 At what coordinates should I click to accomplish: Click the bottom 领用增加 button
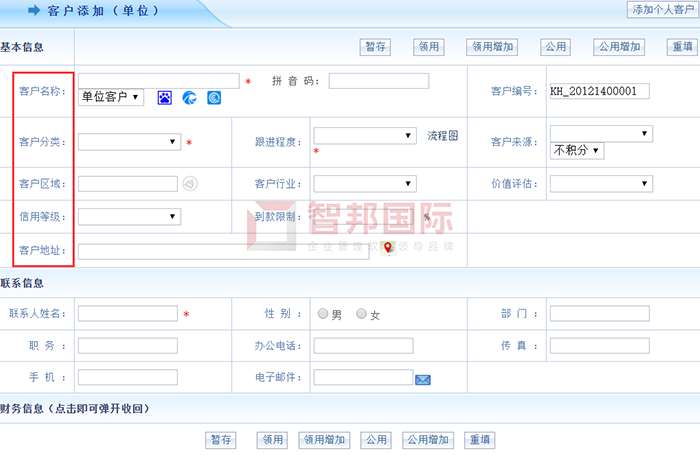324,440
